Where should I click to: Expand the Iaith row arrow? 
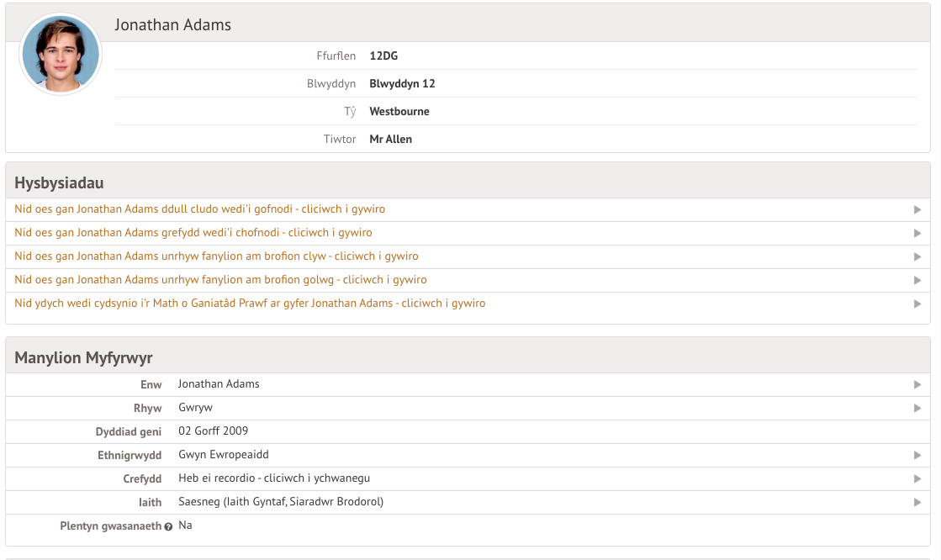pos(917,502)
